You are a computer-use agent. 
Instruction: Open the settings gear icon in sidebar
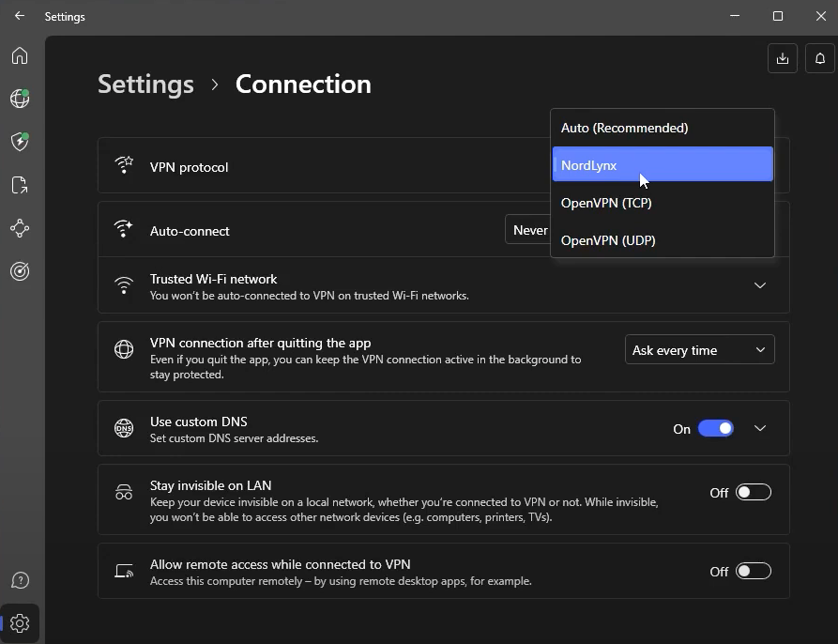(x=20, y=623)
